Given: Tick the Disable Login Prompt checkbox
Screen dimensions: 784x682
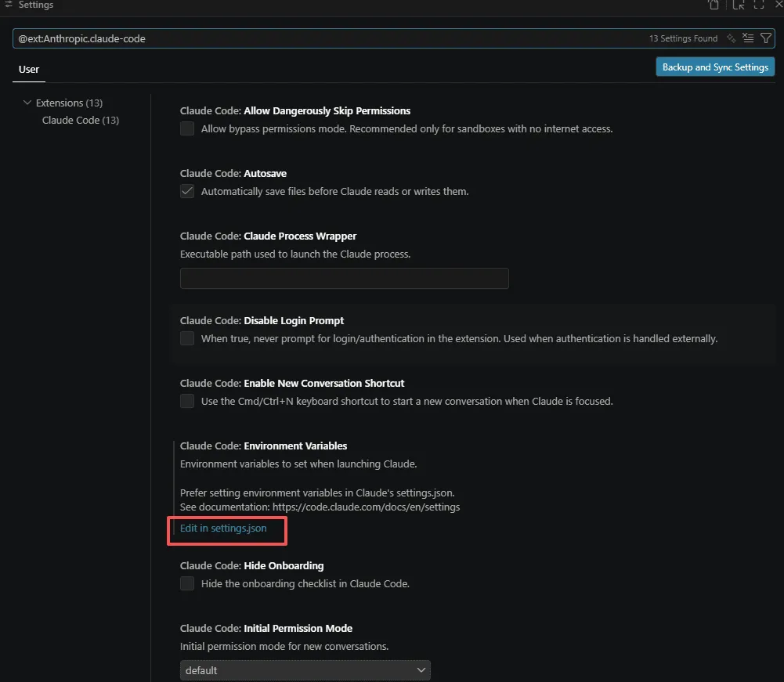Looking at the screenshot, I should [x=187, y=338].
